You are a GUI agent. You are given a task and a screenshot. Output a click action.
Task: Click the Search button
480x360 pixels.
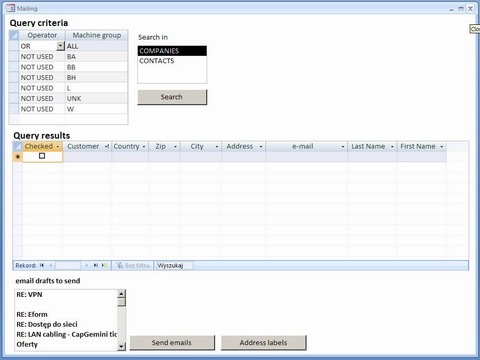[x=172, y=97]
